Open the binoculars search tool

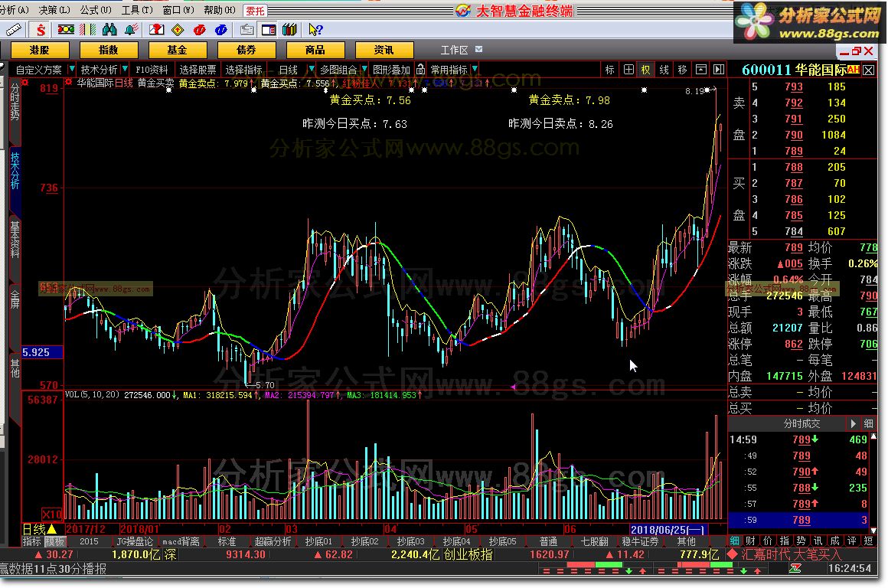(109, 29)
